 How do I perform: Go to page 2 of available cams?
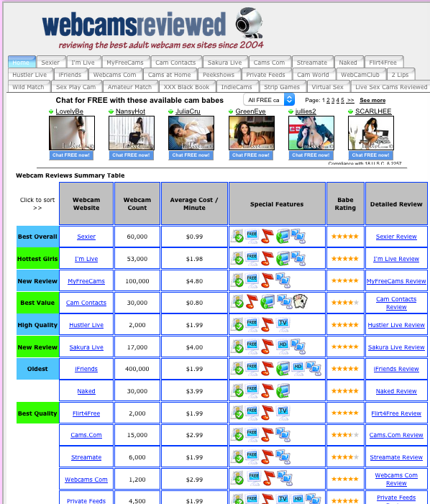click(328, 100)
